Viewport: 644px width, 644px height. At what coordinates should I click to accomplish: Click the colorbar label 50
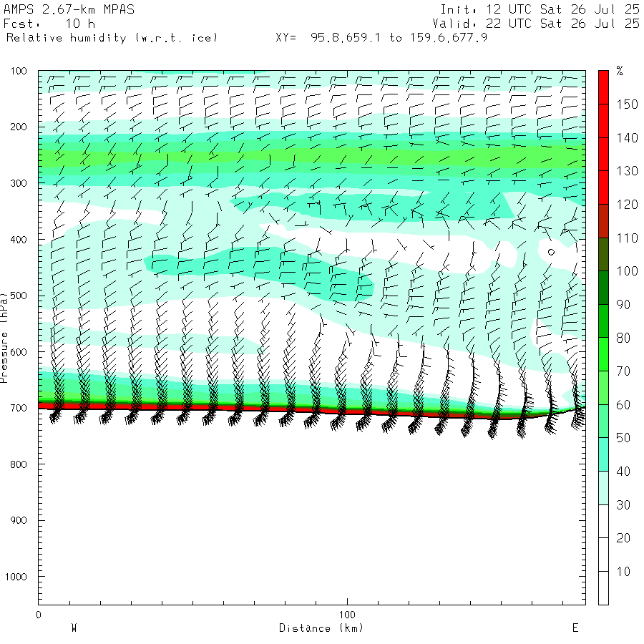tap(624, 438)
